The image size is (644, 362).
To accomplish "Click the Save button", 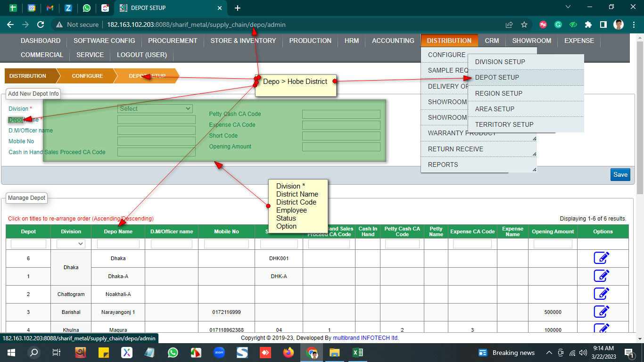I will (620, 174).
